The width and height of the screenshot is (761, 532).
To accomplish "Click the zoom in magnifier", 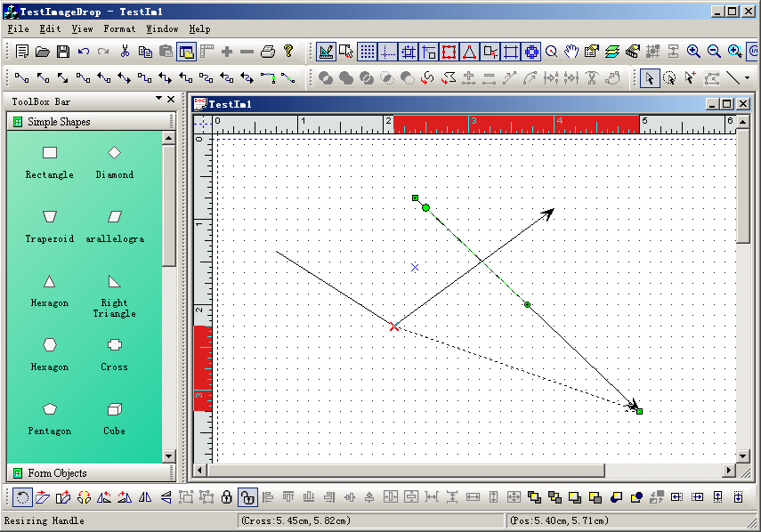I will pos(693,52).
